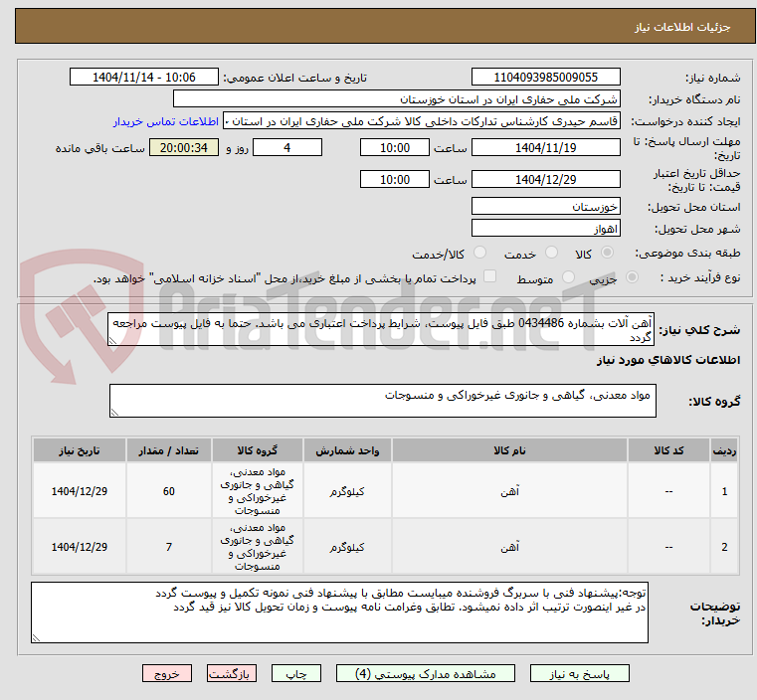The height and width of the screenshot is (700, 757).
Task: Click the اطلاعات کالاهای مورد نیاز section heading
Action: [x=668, y=360]
